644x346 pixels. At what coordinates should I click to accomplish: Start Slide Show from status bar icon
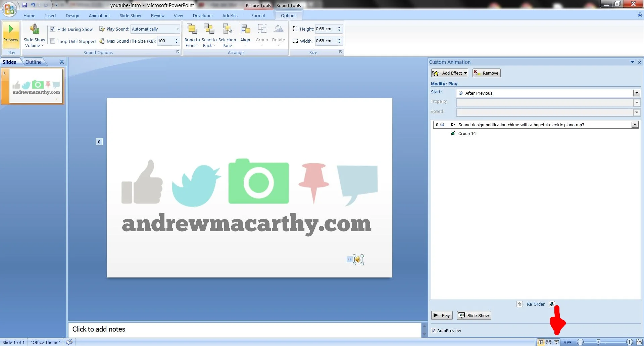pos(556,342)
